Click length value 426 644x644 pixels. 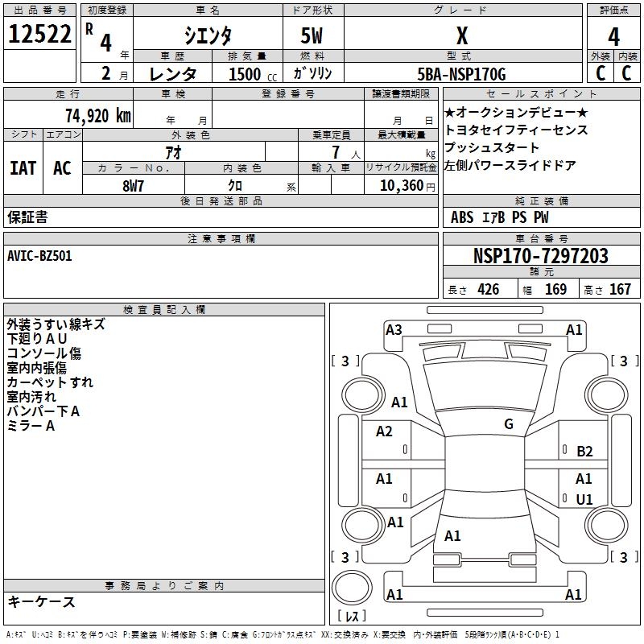tap(489, 289)
